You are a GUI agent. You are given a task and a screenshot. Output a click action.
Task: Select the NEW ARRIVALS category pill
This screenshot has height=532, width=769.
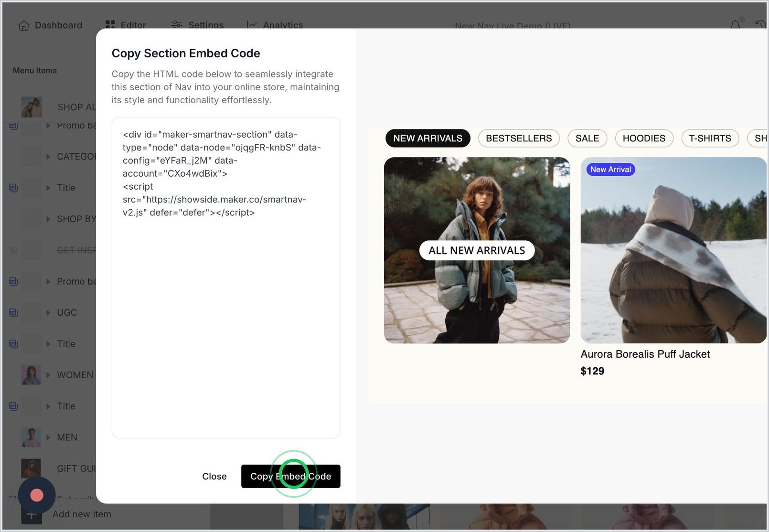(427, 138)
